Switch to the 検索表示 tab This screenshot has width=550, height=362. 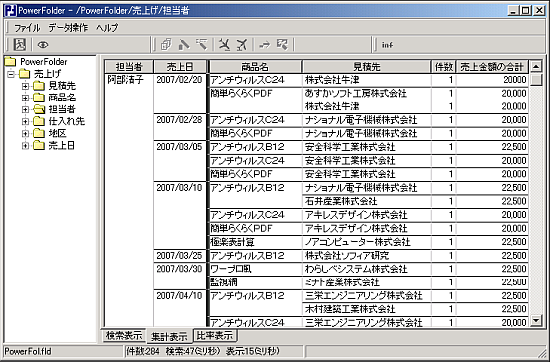[124, 335]
